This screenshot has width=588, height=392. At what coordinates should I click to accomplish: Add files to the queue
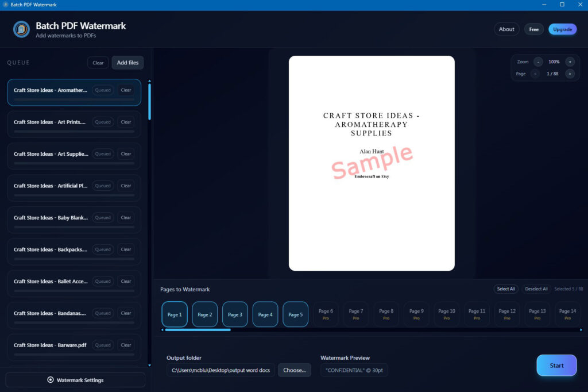[x=128, y=63]
